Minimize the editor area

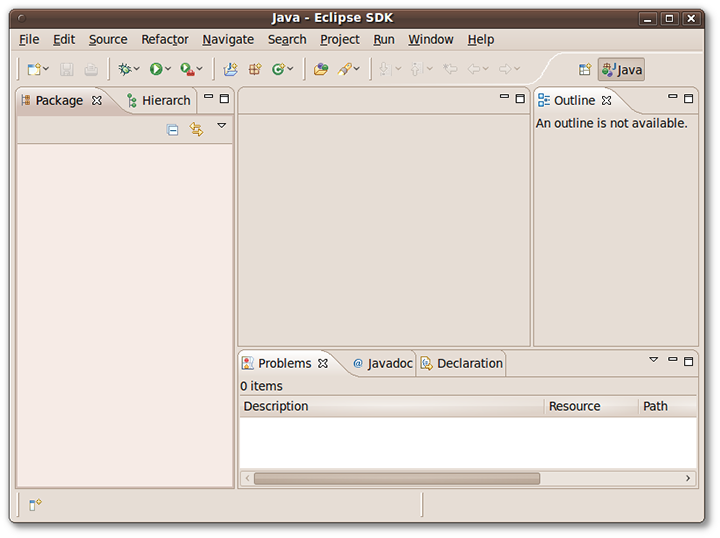(504, 97)
